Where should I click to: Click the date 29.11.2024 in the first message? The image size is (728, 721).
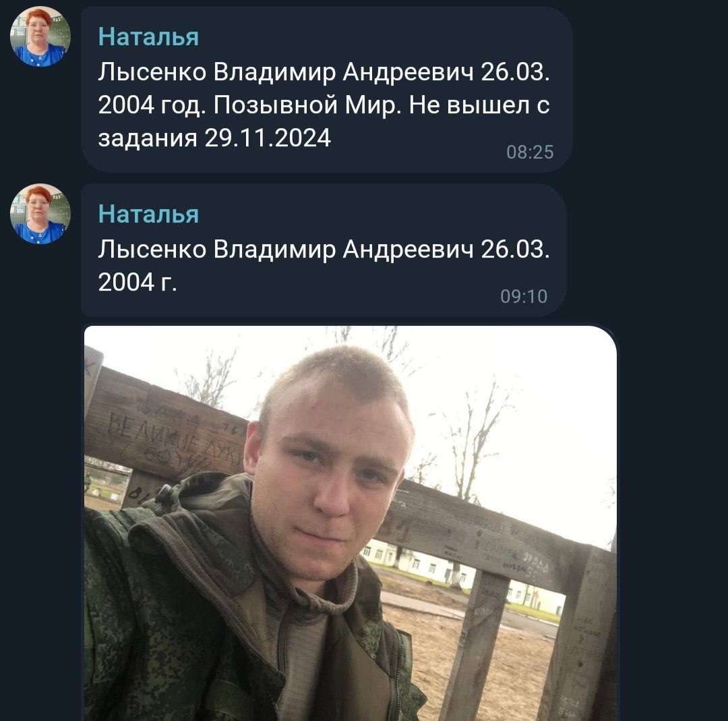[x=268, y=138]
